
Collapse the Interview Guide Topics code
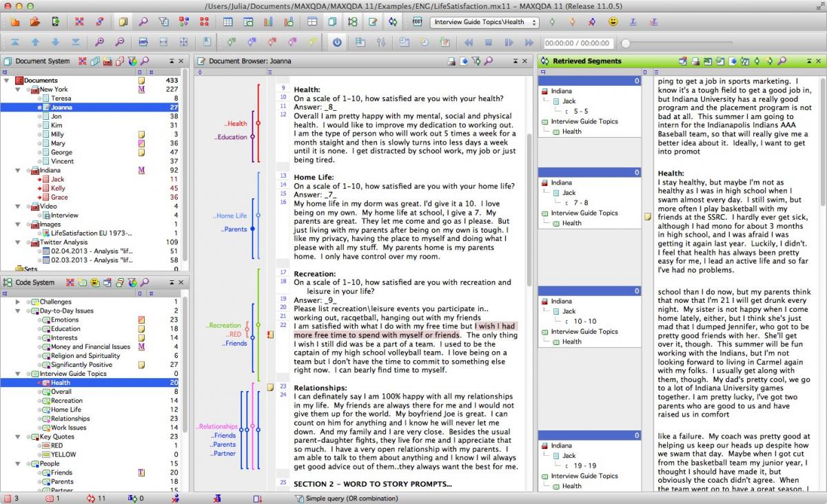17,374
